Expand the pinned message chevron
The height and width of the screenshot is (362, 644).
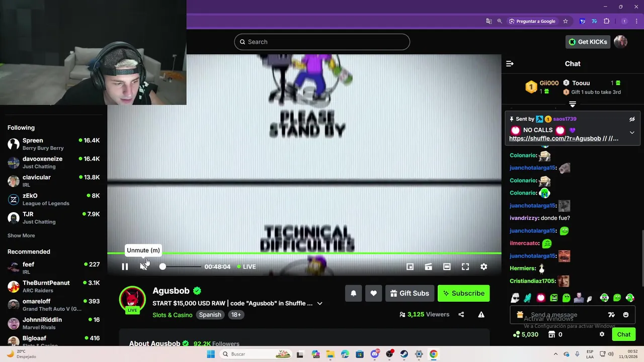click(632, 133)
